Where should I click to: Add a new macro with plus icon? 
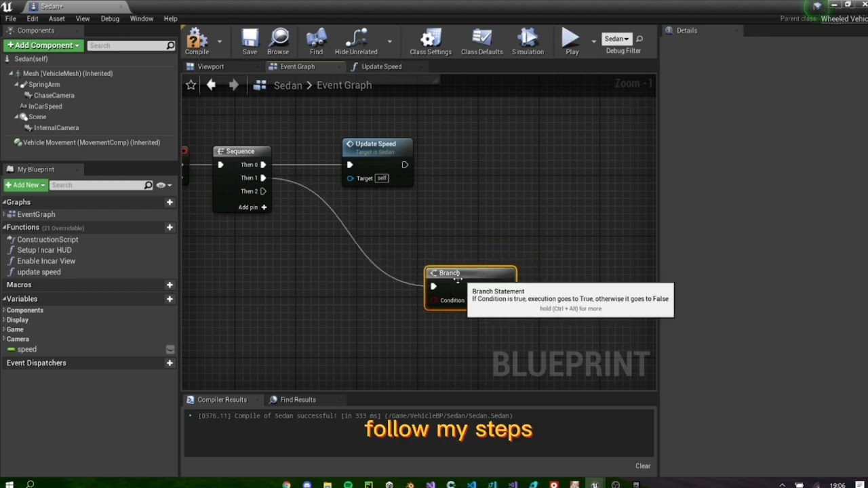point(170,285)
